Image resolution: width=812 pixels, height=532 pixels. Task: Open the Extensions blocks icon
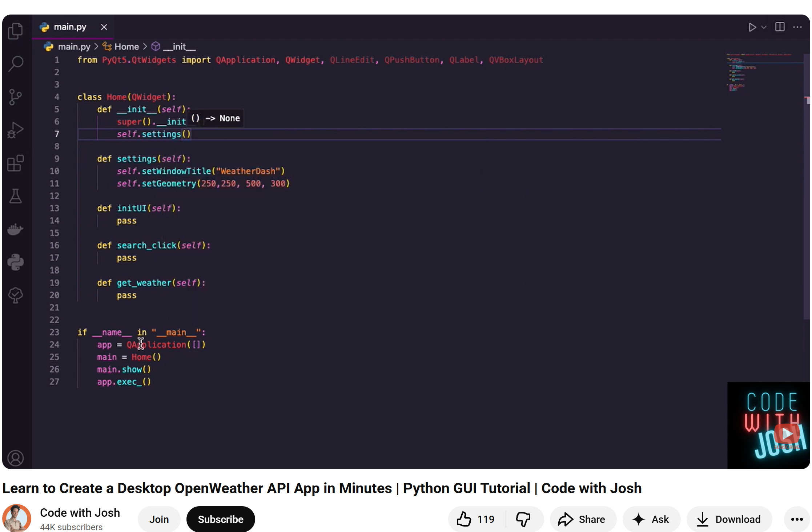click(x=16, y=163)
